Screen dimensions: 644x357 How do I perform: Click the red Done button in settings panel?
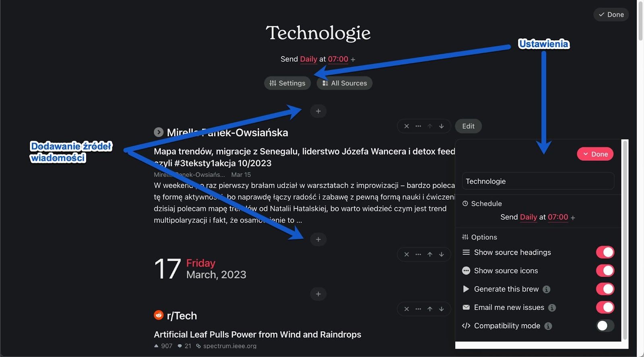click(595, 154)
